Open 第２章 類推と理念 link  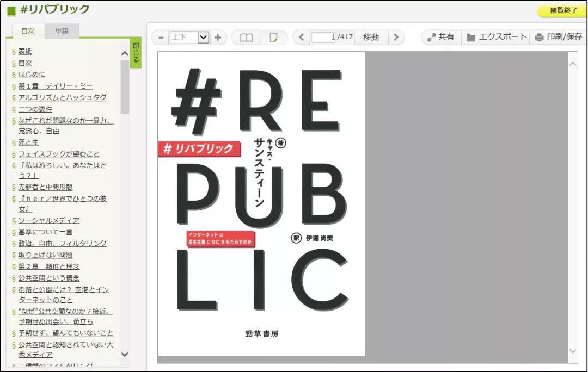point(49,266)
